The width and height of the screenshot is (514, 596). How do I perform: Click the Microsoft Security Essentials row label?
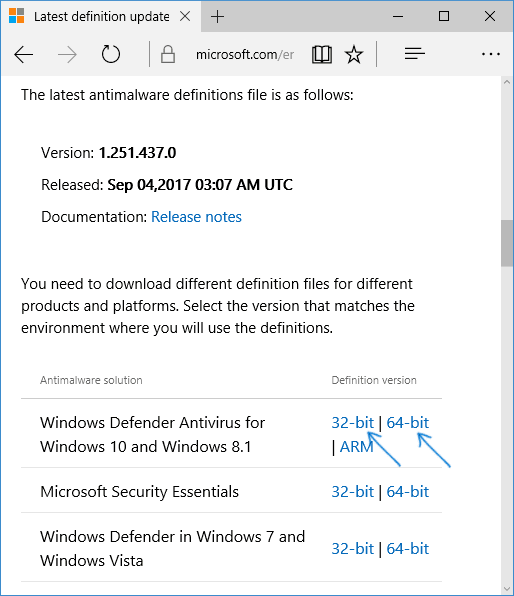[140, 491]
